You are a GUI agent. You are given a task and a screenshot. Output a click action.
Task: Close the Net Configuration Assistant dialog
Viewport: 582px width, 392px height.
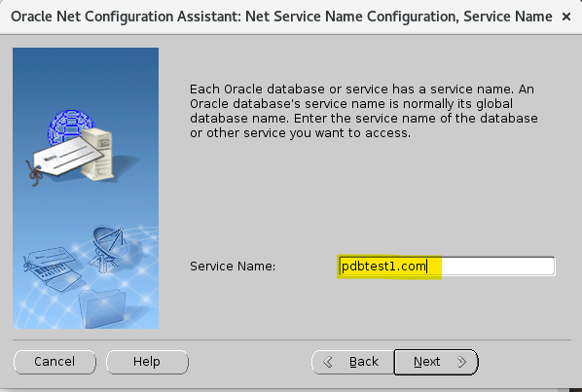coord(566,17)
